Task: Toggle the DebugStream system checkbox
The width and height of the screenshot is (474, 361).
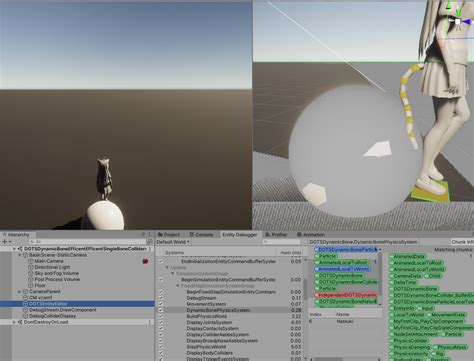Action: pyautogui.click(x=161, y=298)
